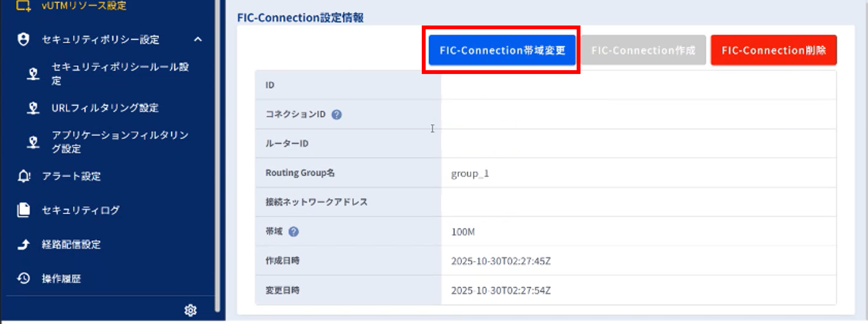Click the security policy shield icon
The height and width of the screenshot is (324, 868).
23,39
